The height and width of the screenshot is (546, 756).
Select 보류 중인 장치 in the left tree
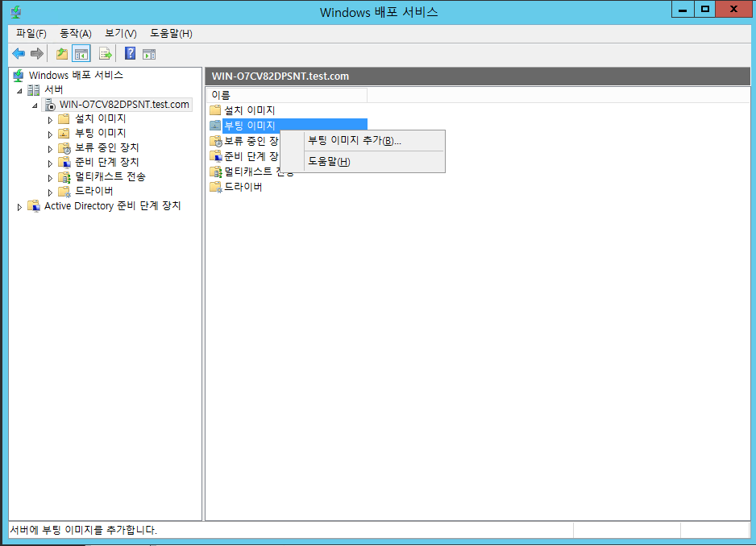[106, 148]
